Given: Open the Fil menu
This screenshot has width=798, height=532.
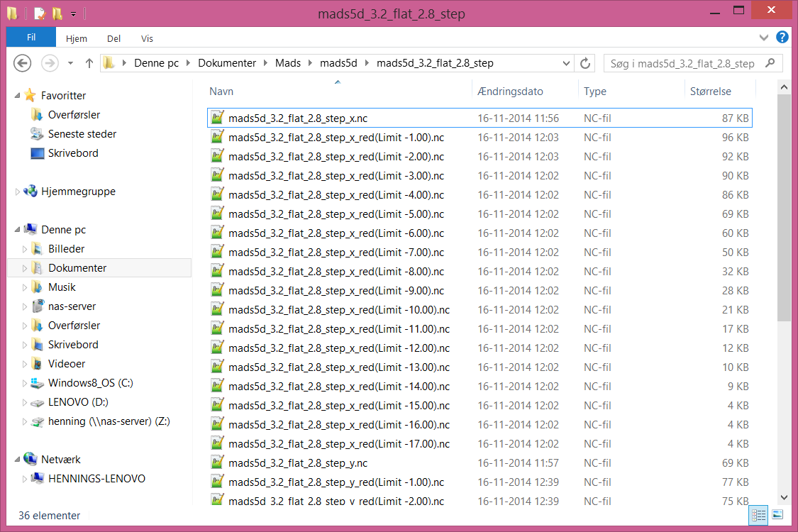Looking at the screenshot, I should point(31,38).
